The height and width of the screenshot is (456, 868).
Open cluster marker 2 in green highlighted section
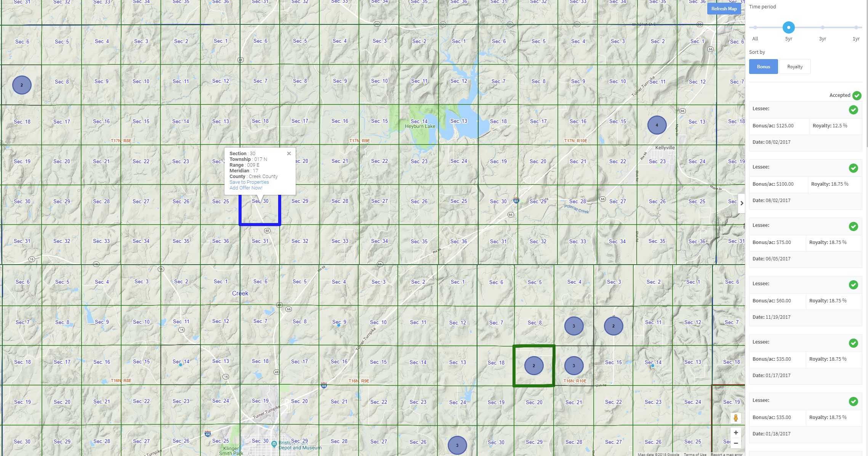[x=534, y=366]
